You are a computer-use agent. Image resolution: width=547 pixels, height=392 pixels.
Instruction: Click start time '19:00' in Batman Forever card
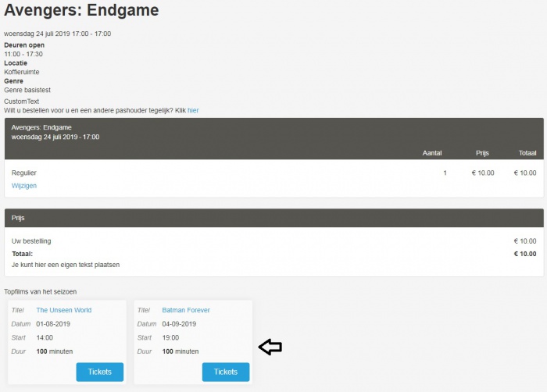pyautogui.click(x=170, y=337)
